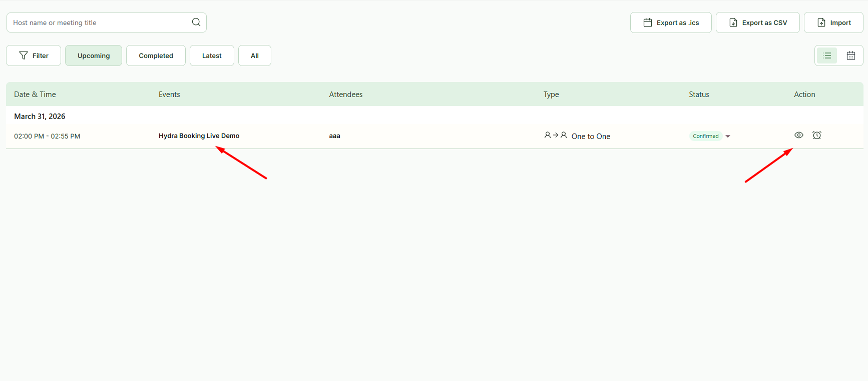Show Latest bookings tab
Image resolution: width=868 pixels, height=381 pixels.
pos(212,55)
